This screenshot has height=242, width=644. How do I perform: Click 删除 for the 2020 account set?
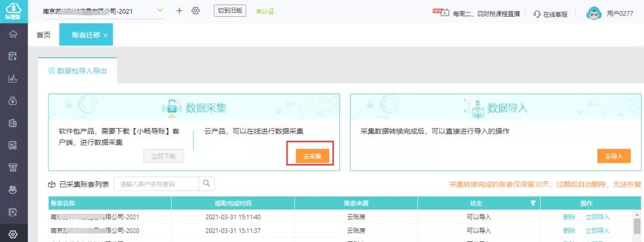click(x=569, y=230)
